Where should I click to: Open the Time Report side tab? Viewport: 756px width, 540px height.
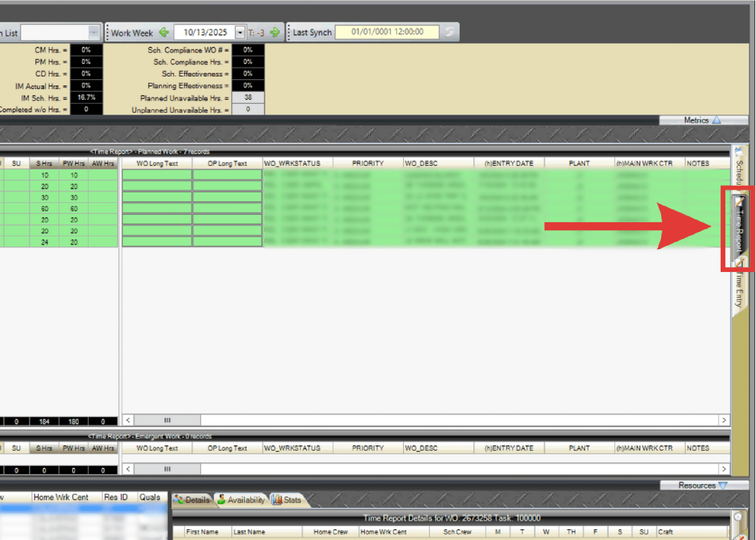[739, 227]
